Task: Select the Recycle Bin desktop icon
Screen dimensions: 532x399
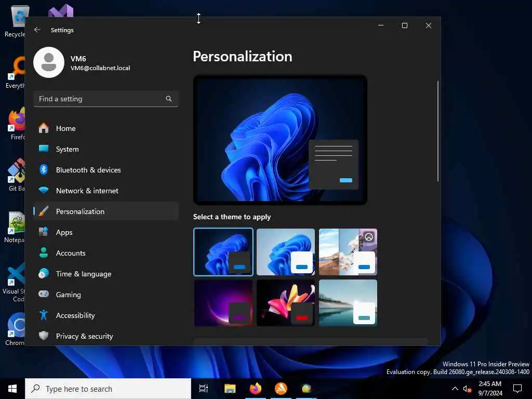Action: [x=15, y=21]
